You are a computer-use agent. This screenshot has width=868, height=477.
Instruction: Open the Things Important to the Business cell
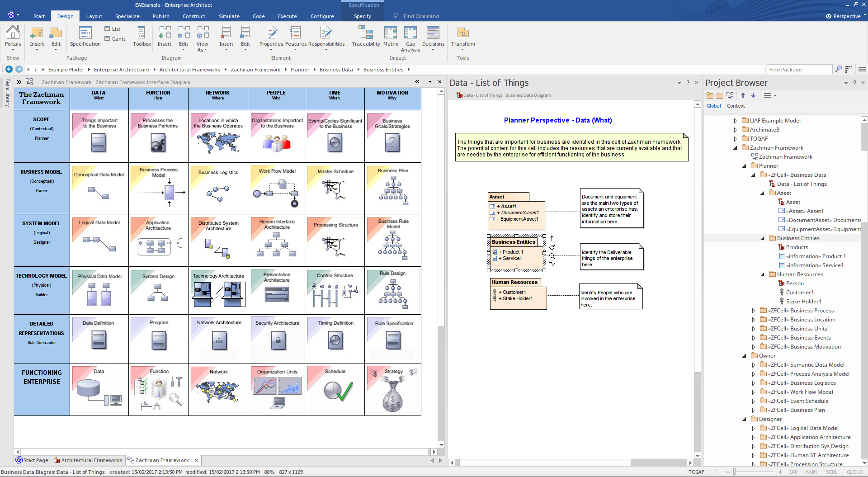point(99,136)
